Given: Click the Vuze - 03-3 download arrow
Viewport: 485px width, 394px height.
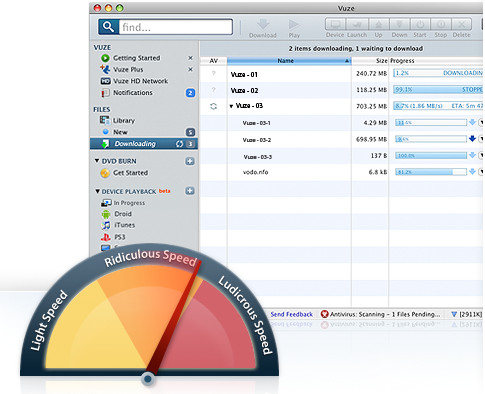Looking at the screenshot, I should click(x=472, y=155).
